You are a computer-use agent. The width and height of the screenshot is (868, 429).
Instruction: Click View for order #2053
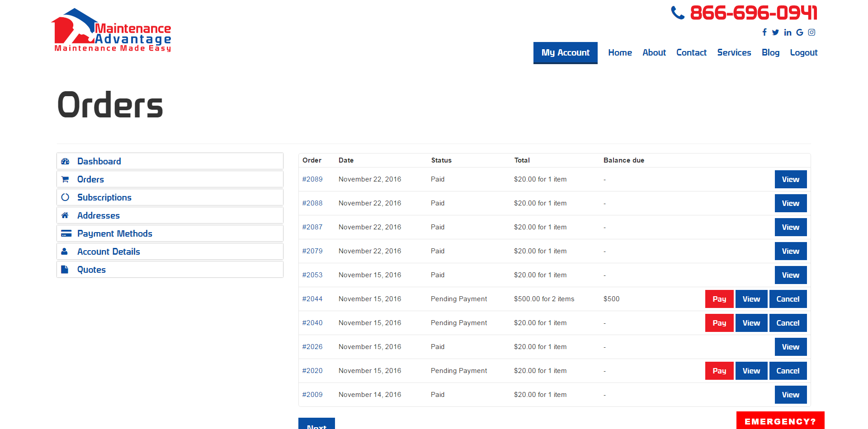pyautogui.click(x=791, y=275)
